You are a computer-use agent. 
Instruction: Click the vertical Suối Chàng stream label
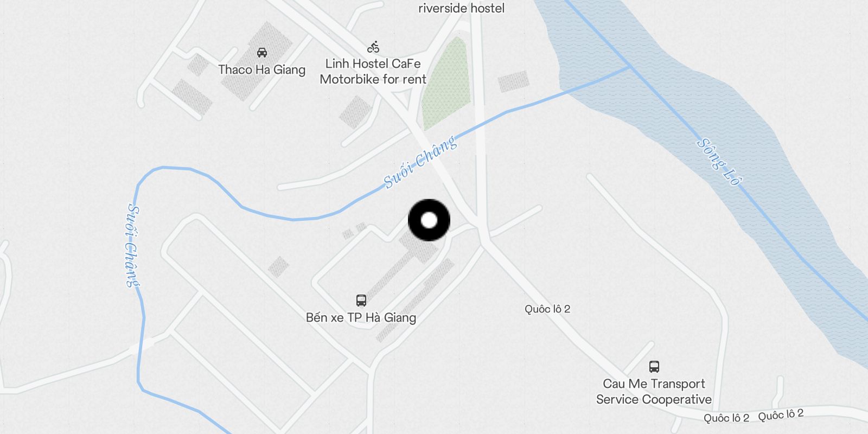point(132,245)
